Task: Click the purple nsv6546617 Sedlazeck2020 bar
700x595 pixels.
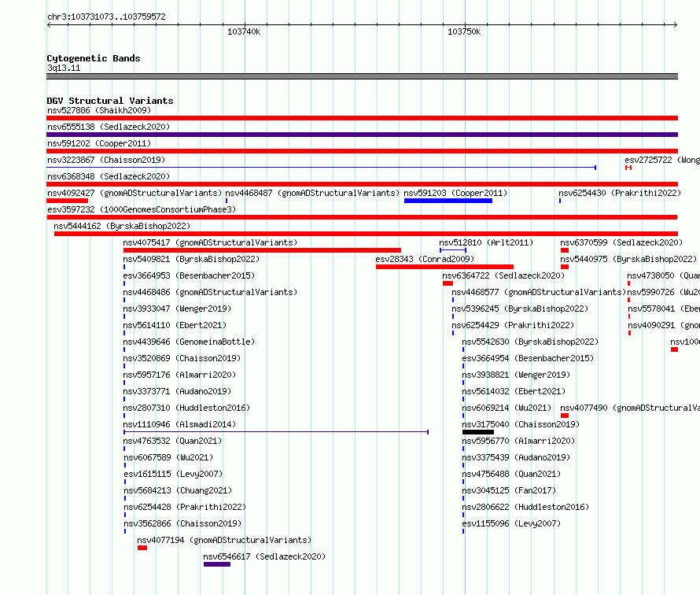Action: 217,564
